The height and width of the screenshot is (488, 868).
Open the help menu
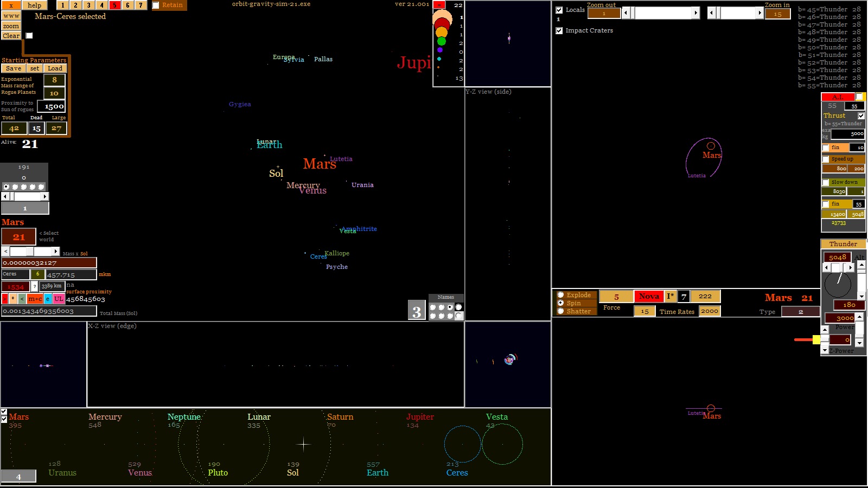coord(35,5)
